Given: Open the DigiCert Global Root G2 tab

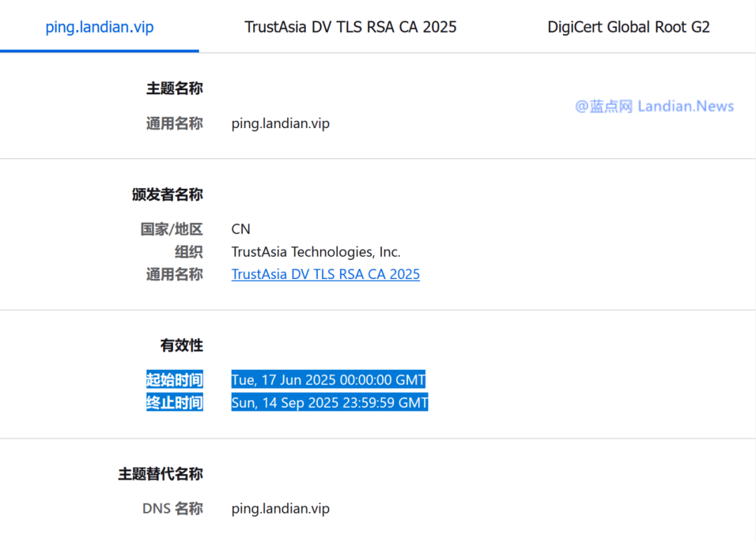Looking at the screenshot, I should click(x=628, y=27).
